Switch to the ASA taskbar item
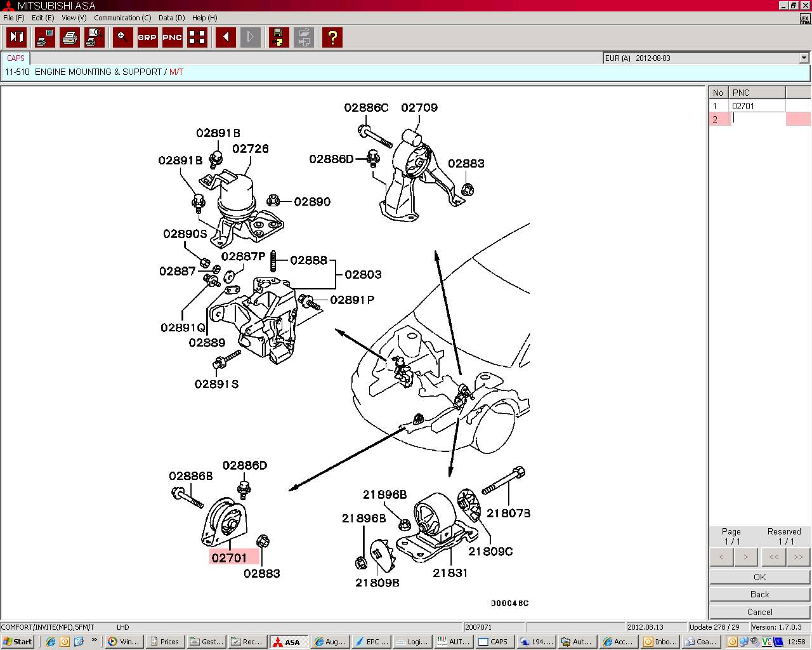Screen dimensions: 812x650 coord(289,642)
